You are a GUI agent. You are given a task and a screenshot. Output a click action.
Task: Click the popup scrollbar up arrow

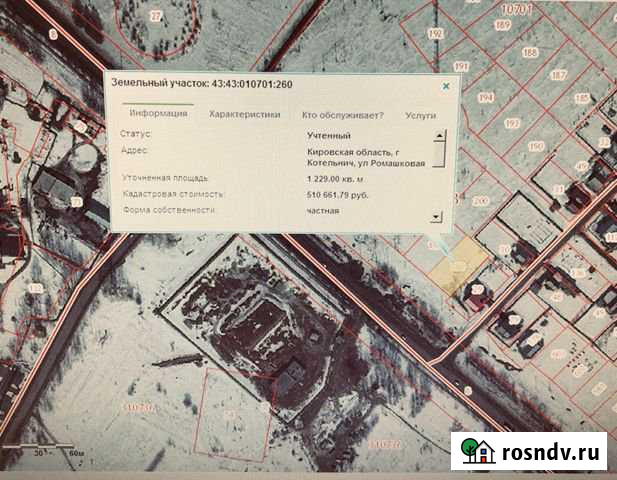(437, 134)
